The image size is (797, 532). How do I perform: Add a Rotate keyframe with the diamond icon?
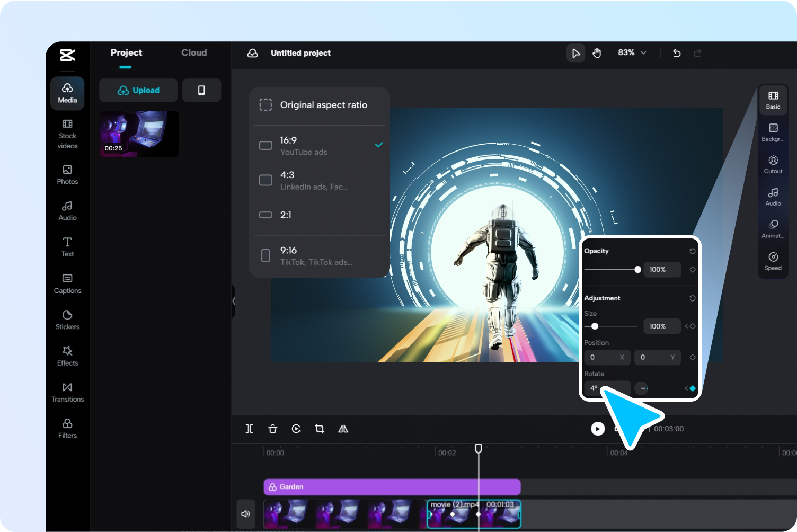(x=692, y=388)
